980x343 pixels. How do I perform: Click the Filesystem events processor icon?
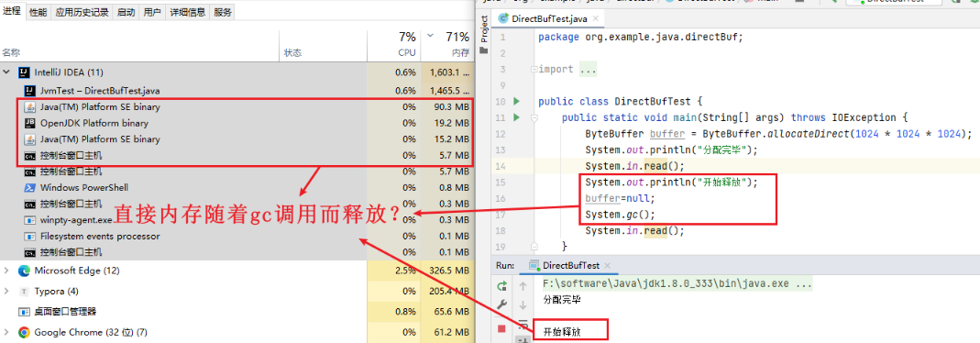click(x=29, y=237)
